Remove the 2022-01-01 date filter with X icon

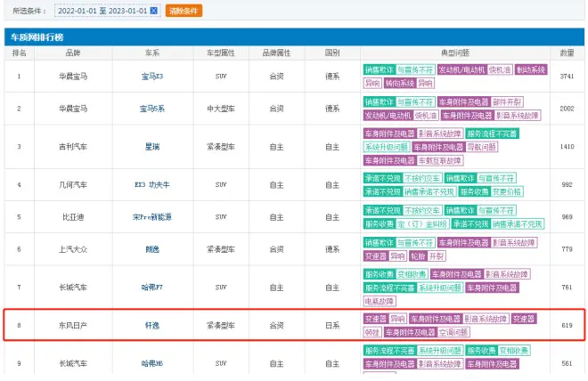tap(154, 11)
